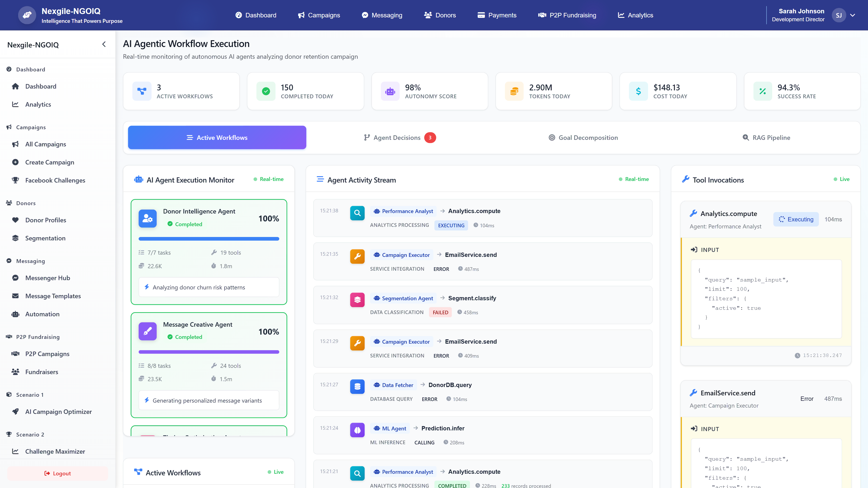Viewport: 868px width, 488px height.
Task: Click the Segment.classify layers icon at 15:21:32
Action: click(x=357, y=300)
